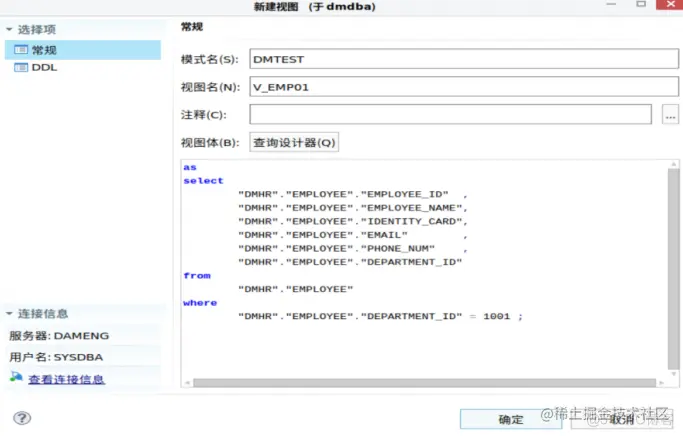This screenshot has height=436, width=683.
Task: Click the 用户名: SYSDBA entry
Action: (56, 357)
